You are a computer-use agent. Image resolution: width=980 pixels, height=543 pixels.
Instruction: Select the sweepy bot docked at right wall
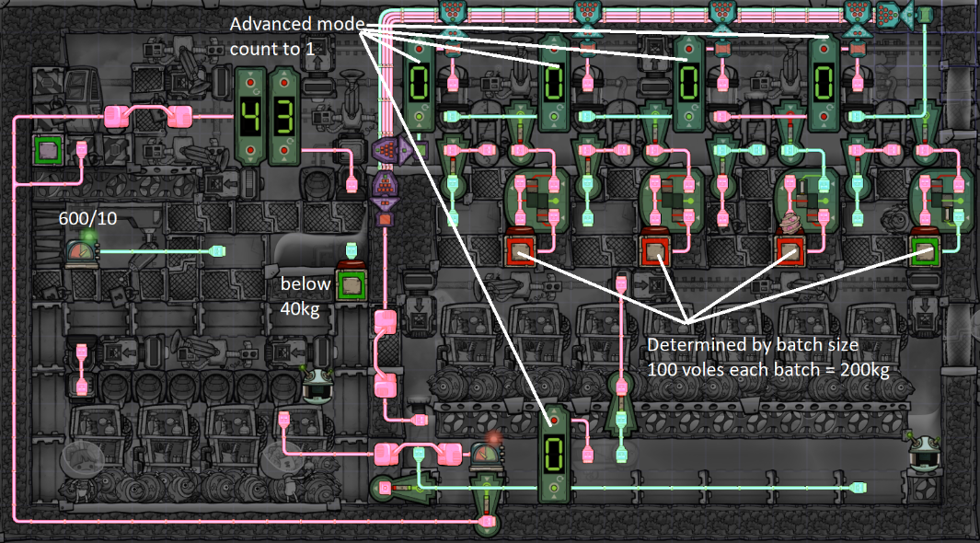click(x=924, y=453)
